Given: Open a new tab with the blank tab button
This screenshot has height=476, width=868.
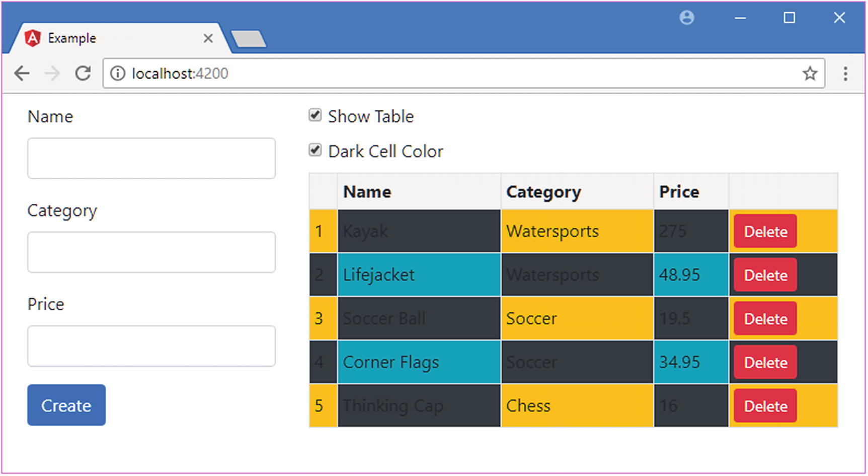Looking at the screenshot, I should (x=249, y=39).
